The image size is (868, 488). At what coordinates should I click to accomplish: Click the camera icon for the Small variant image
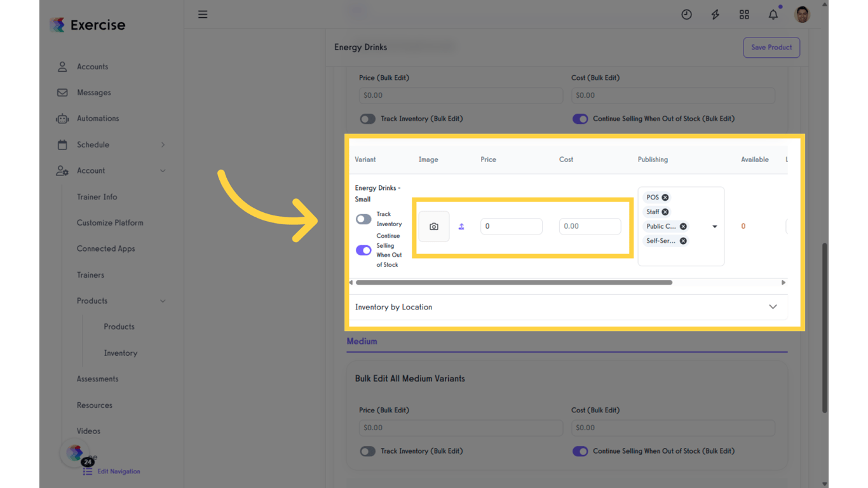[x=433, y=226]
